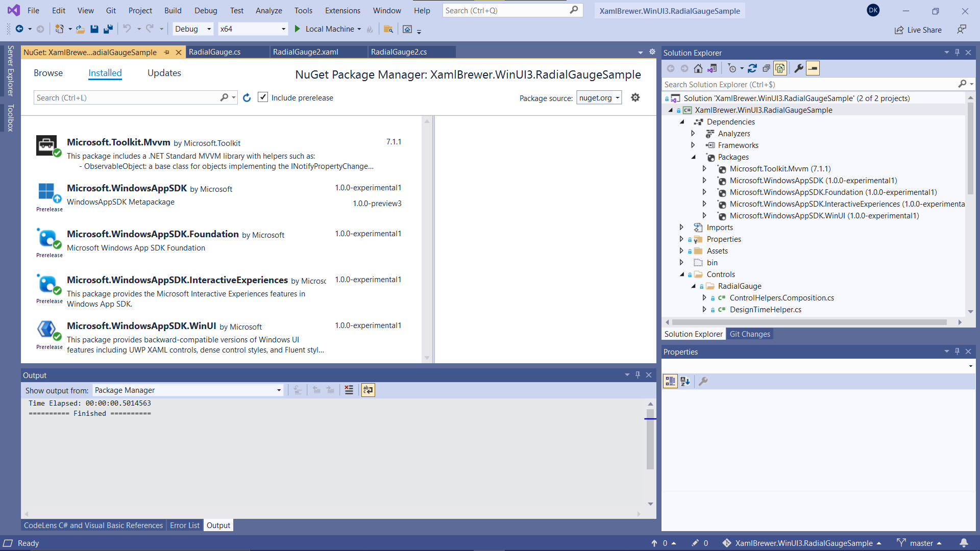Image resolution: width=980 pixels, height=551 pixels.
Task: Click the Live Share button
Action: [918, 30]
